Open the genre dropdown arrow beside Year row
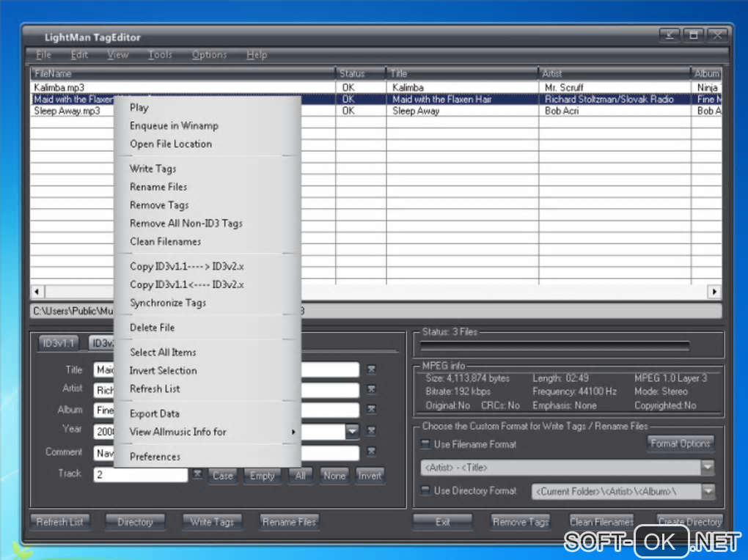This screenshot has width=748, height=560. point(352,431)
